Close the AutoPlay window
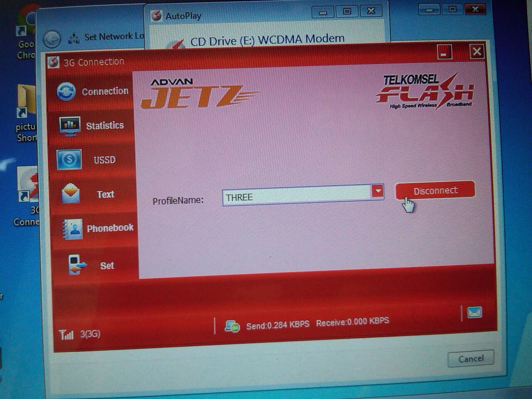The width and height of the screenshot is (532, 399). tap(371, 11)
